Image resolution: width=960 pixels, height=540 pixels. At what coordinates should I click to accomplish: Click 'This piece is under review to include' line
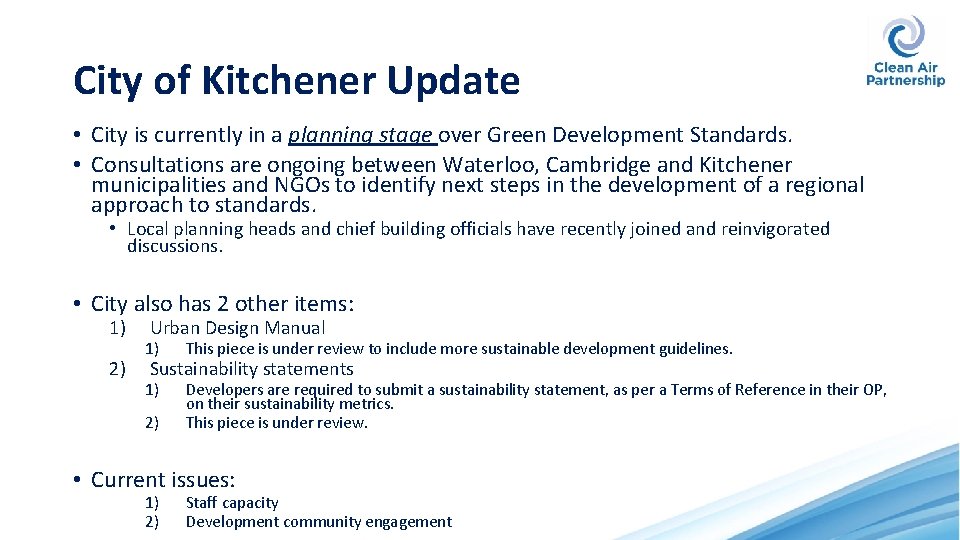(459, 349)
